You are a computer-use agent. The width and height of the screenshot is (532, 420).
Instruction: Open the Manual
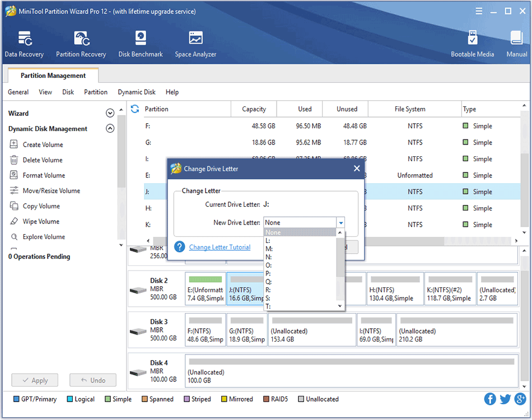(x=517, y=44)
